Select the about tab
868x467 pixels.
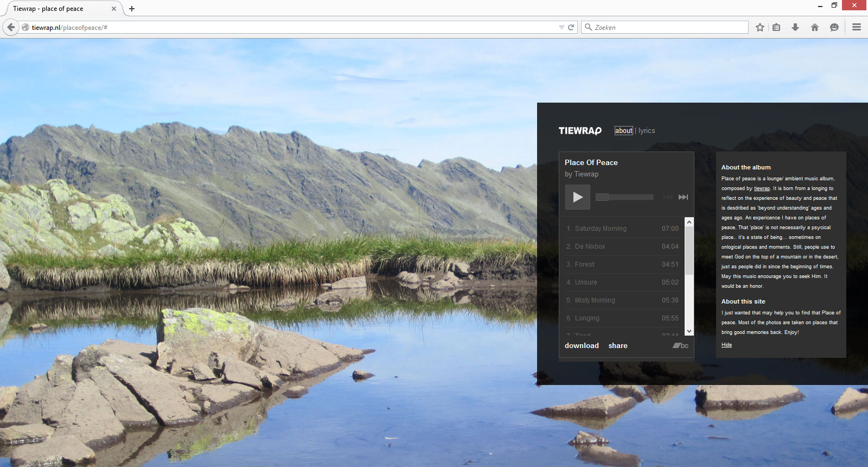624,131
